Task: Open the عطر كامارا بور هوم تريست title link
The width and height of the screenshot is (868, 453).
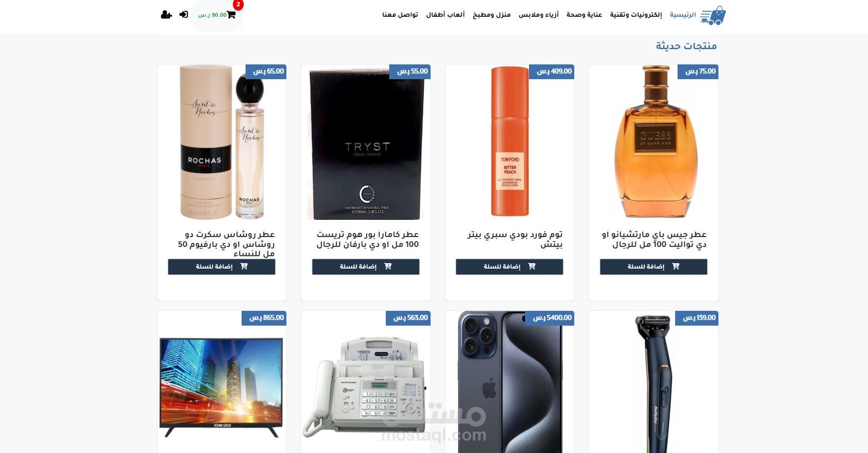Action: (x=368, y=240)
